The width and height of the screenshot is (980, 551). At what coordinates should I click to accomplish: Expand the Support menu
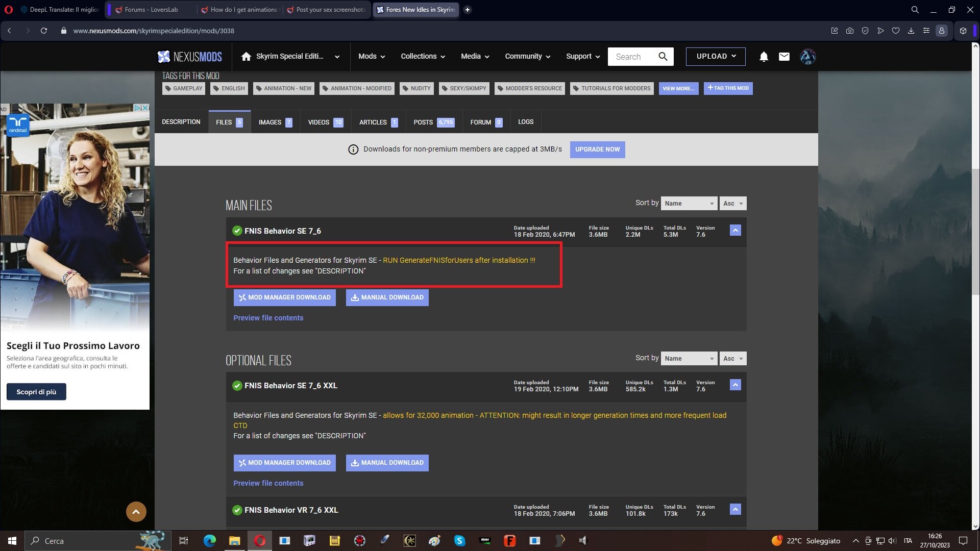(x=583, y=57)
